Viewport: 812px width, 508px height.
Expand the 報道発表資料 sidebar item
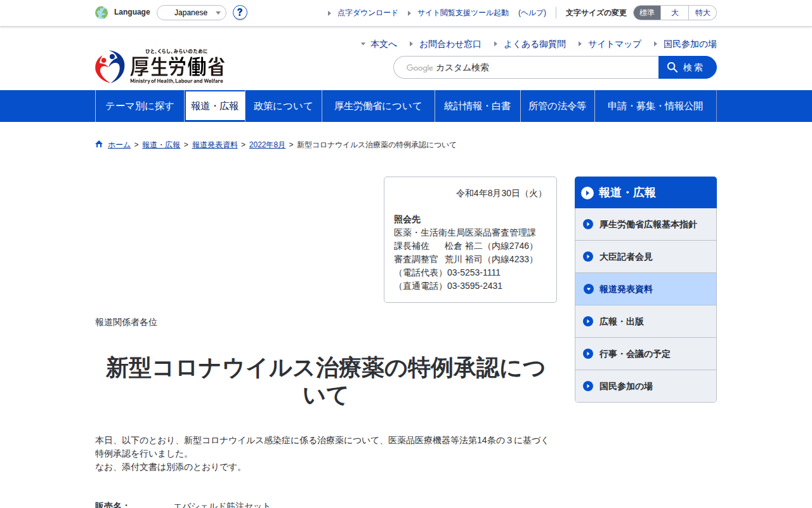click(646, 289)
